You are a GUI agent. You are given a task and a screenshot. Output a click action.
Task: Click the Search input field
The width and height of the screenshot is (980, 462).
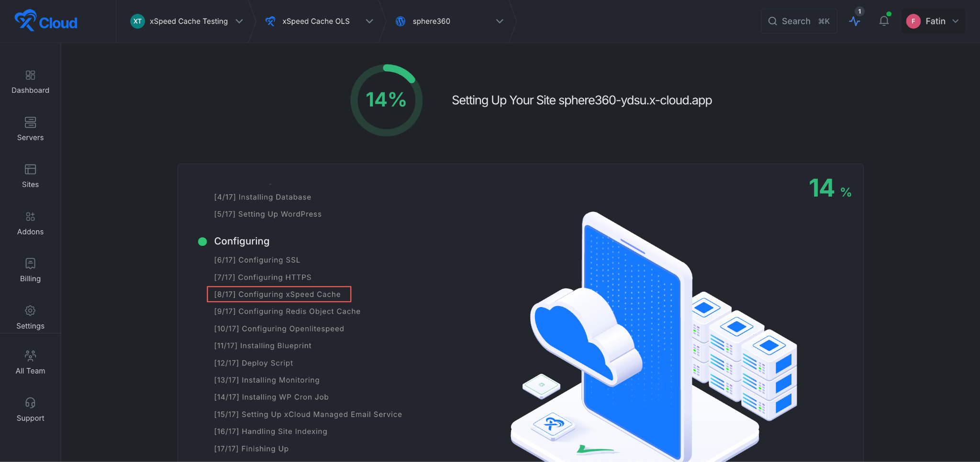799,21
